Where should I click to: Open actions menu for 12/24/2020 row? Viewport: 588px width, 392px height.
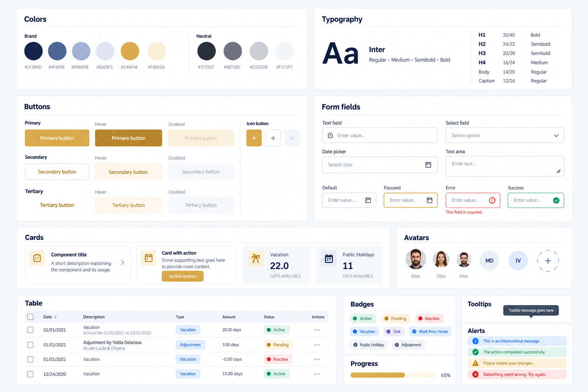[317, 374]
